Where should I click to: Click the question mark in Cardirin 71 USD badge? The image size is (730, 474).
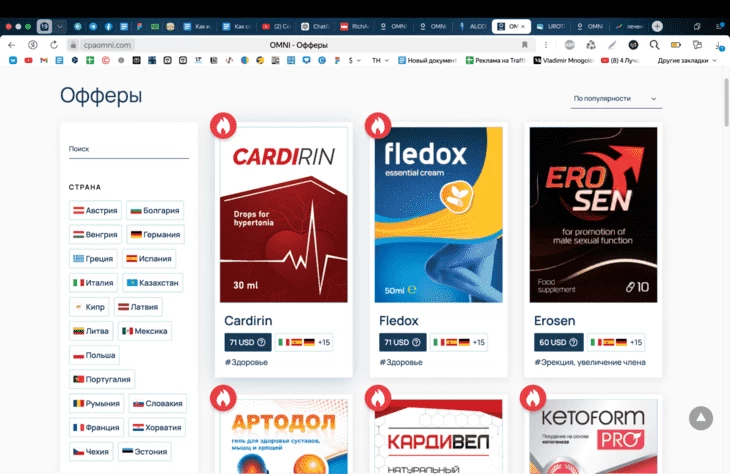261,342
